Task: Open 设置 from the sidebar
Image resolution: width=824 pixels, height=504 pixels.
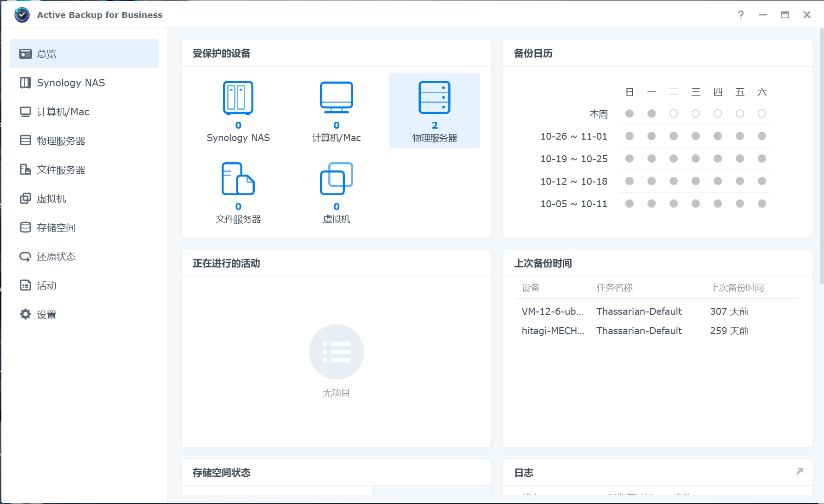Action: click(46, 314)
